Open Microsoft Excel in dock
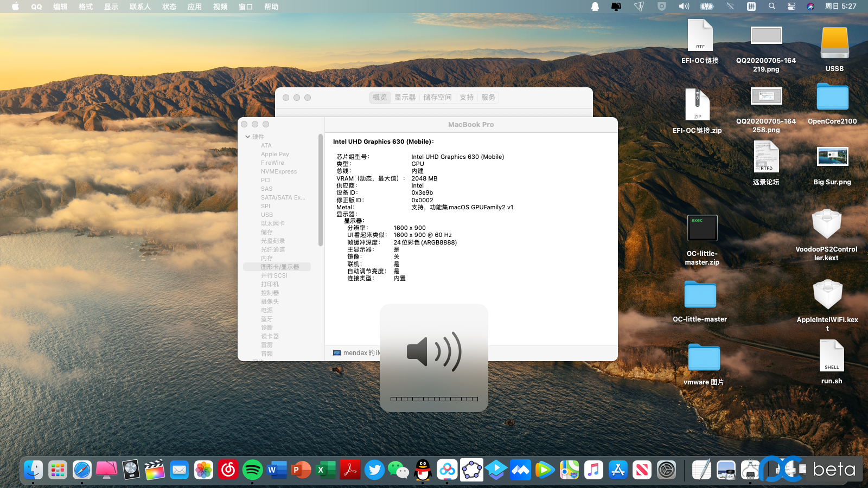The width and height of the screenshot is (868, 488). pyautogui.click(x=325, y=470)
